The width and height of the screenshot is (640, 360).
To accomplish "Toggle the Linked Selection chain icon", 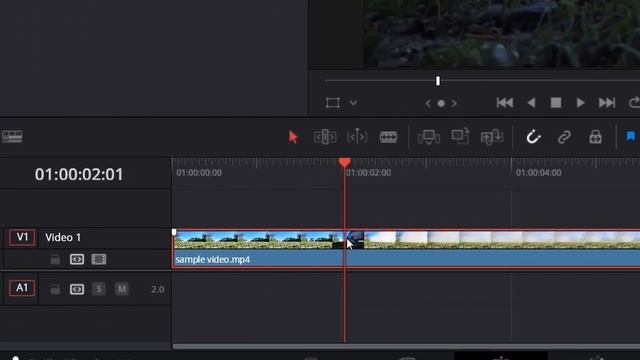I will pyautogui.click(x=564, y=137).
